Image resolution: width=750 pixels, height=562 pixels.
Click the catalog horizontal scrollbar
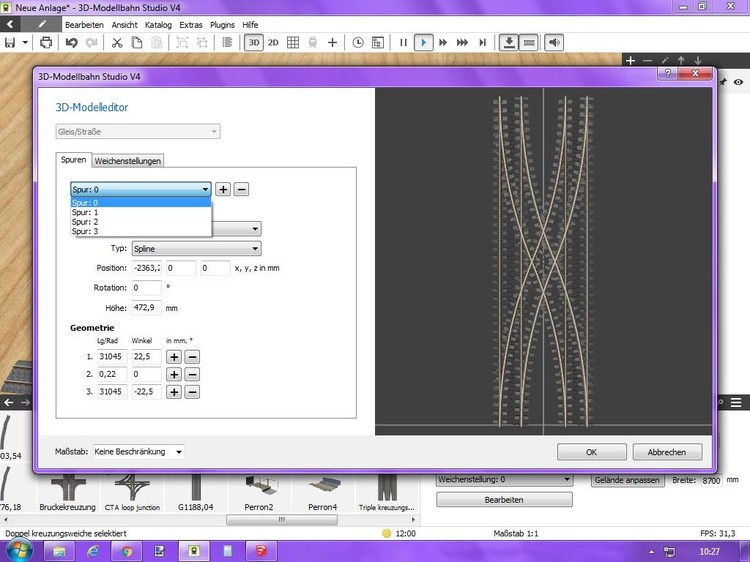coord(282,519)
